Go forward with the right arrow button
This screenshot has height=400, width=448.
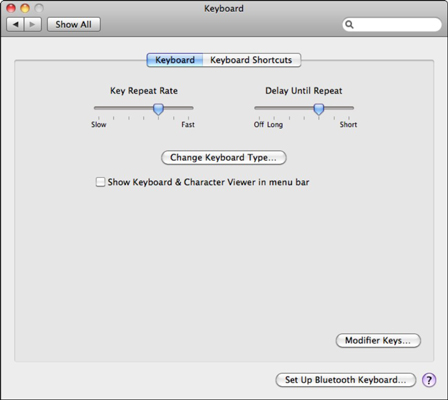(33, 25)
